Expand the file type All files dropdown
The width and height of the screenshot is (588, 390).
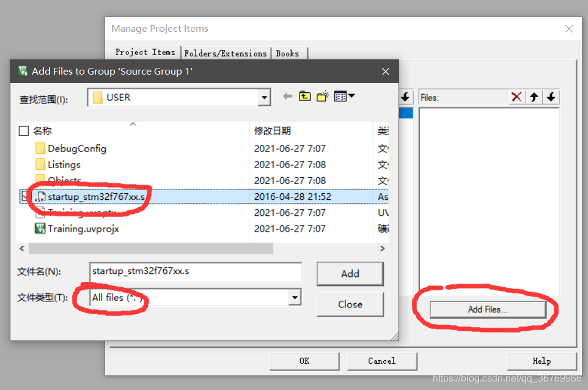pyautogui.click(x=295, y=297)
